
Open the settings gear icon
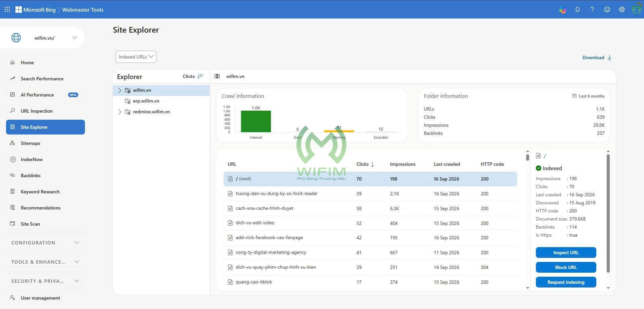pyautogui.click(x=622, y=9)
